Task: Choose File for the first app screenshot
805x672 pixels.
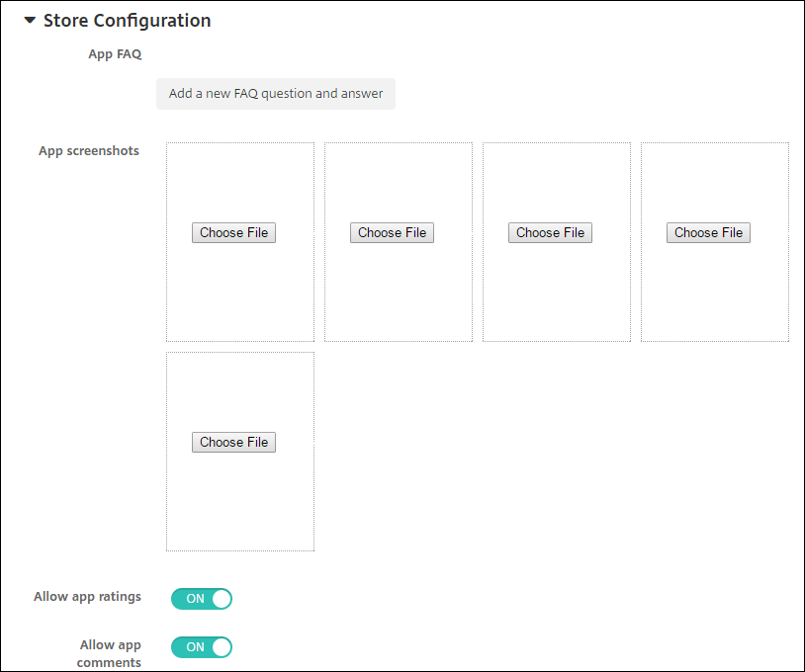Action: 233,232
